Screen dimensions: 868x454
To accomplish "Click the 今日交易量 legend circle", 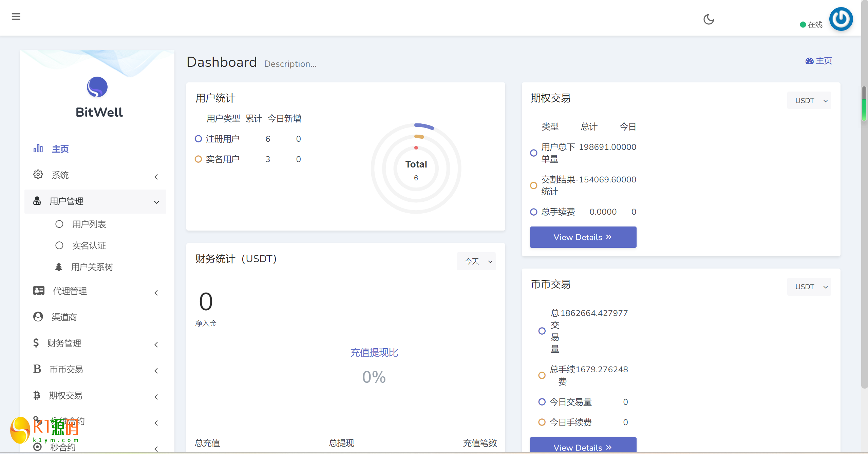I will (x=542, y=402).
